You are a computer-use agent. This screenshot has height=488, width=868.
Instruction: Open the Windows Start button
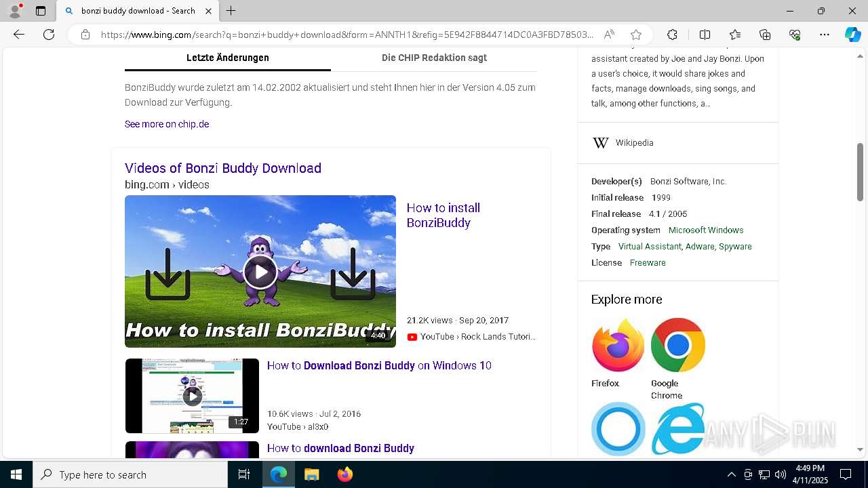pos(16,474)
